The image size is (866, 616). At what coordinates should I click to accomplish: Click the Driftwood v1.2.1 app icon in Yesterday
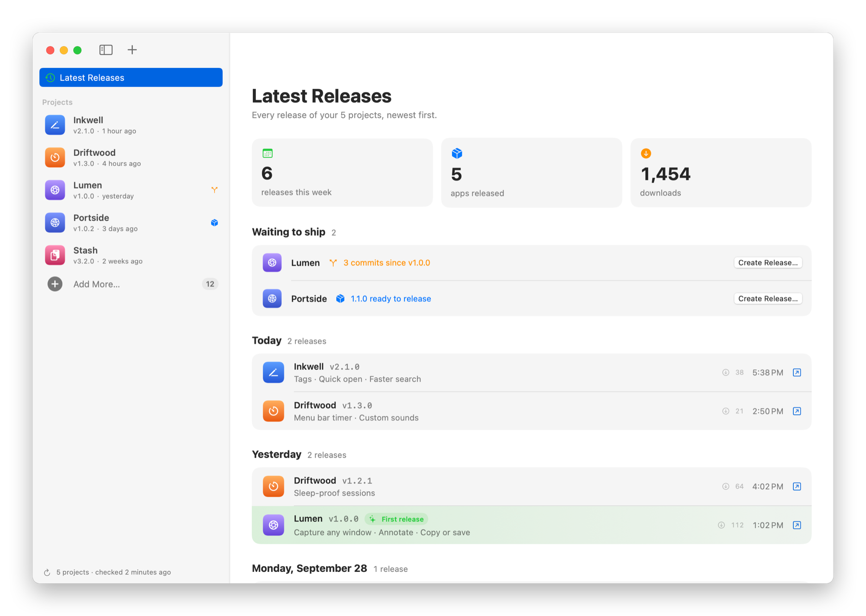click(273, 487)
